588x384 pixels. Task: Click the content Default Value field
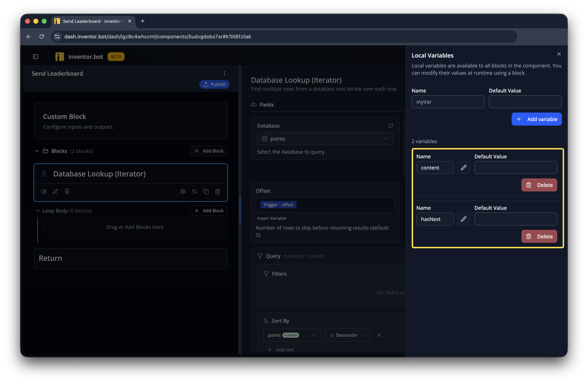pyautogui.click(x=516, y=168)
